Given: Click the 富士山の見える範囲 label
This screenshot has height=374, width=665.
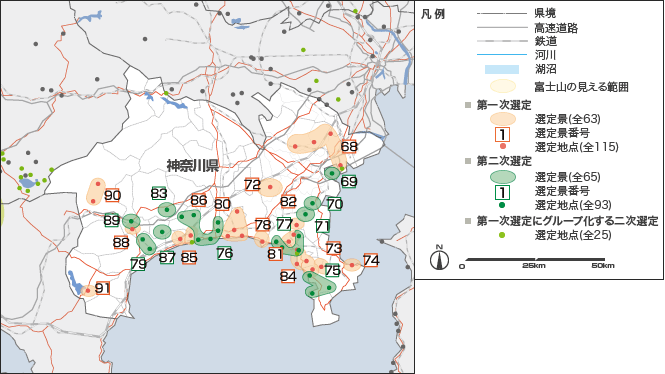Looking at the screenshot, I should coord(581,87).
